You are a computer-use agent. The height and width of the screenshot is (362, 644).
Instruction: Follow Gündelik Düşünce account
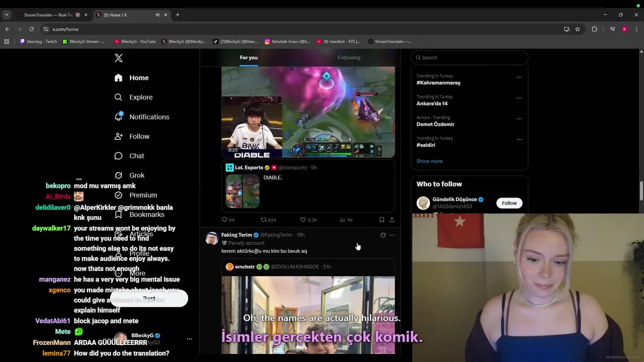click(509, 203)
